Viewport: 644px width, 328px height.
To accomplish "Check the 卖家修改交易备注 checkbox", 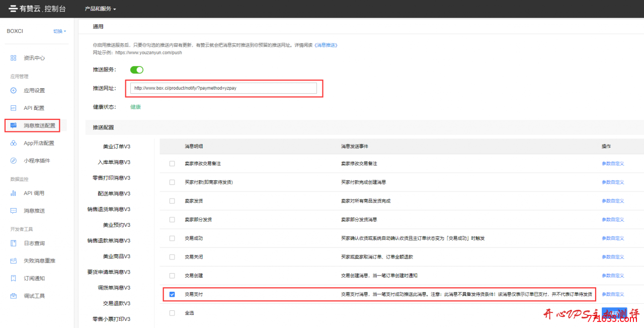I will click(x=172, y=164).
